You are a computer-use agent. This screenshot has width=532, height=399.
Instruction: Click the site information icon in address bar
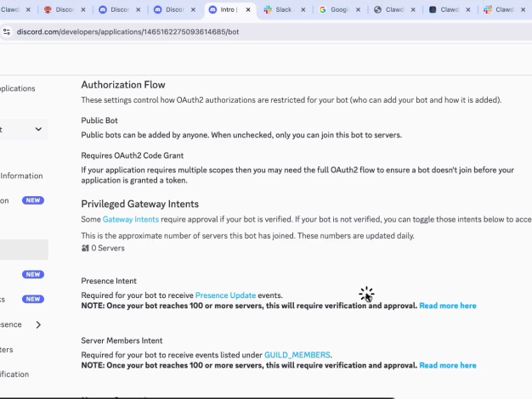(7, 31)
